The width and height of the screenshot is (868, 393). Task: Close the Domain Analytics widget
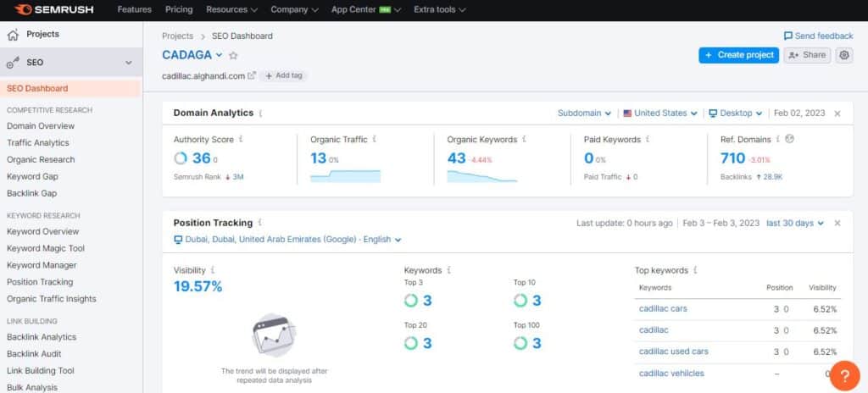click(837, 113)
